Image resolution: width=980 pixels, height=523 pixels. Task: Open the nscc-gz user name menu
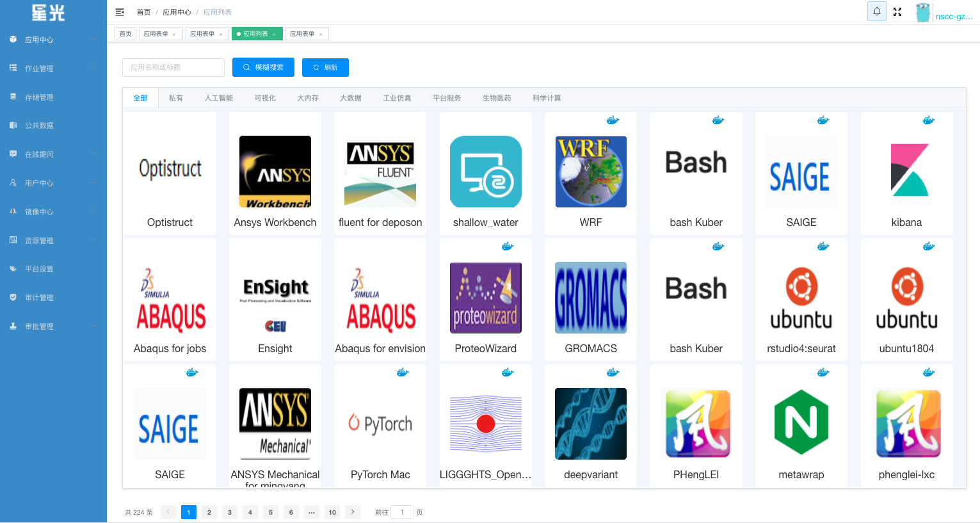point(954,17)
